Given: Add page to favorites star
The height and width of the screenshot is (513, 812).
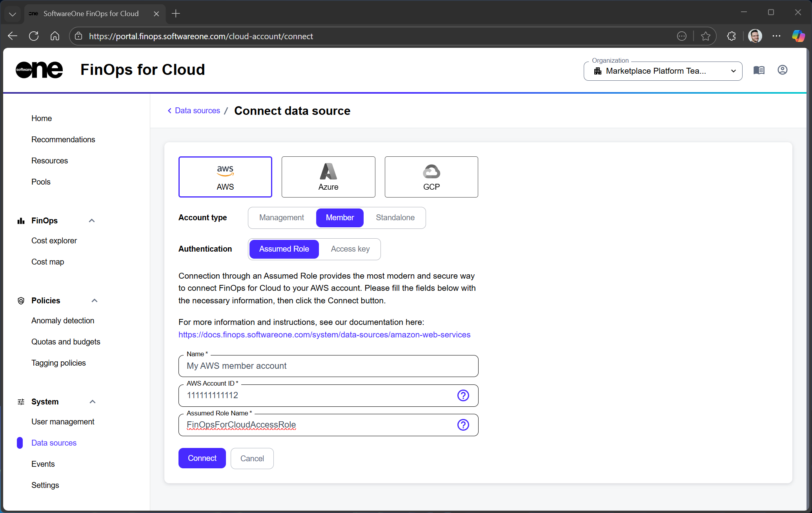Looking at the screenshot, I should (705, 36).
